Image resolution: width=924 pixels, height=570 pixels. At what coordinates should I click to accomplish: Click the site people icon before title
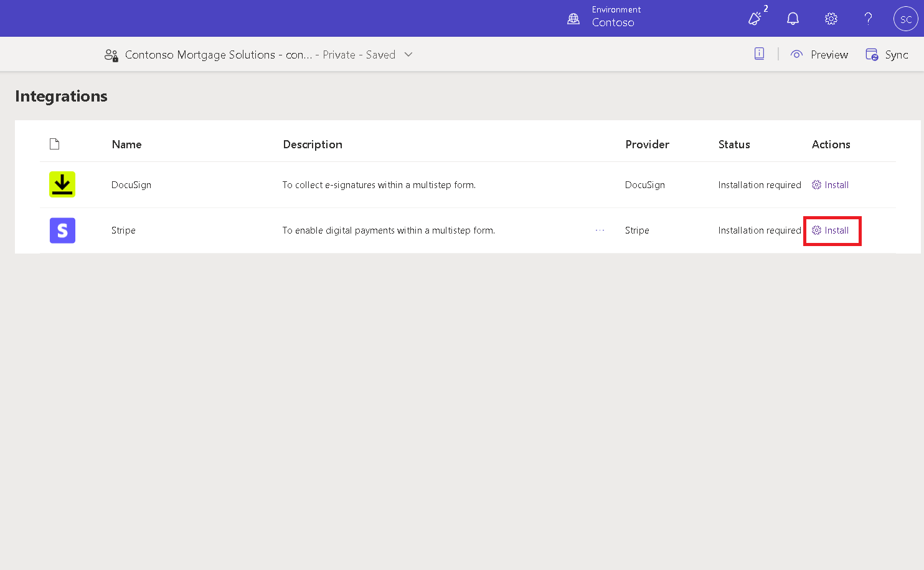pos(111,55)
